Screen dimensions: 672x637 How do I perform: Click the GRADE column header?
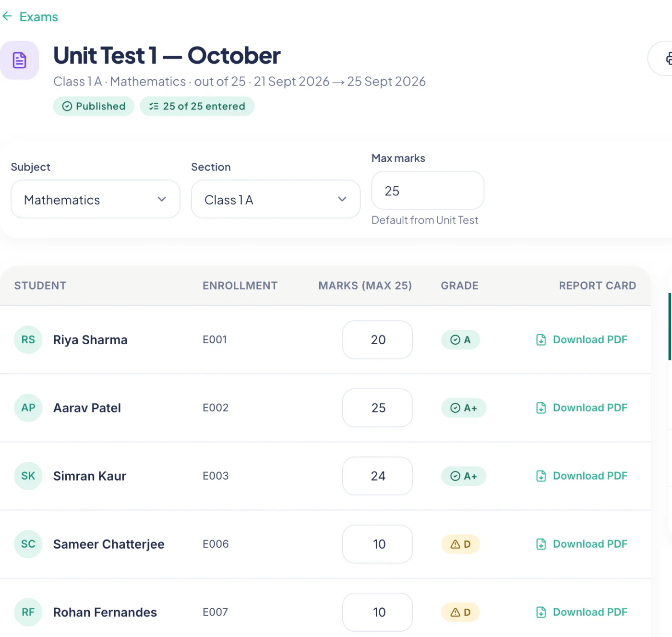[x=460, y=286]
